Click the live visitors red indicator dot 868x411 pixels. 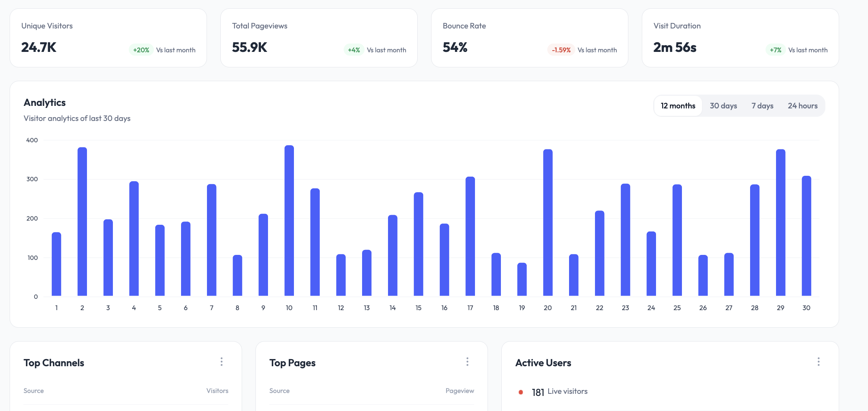point(521,392)
